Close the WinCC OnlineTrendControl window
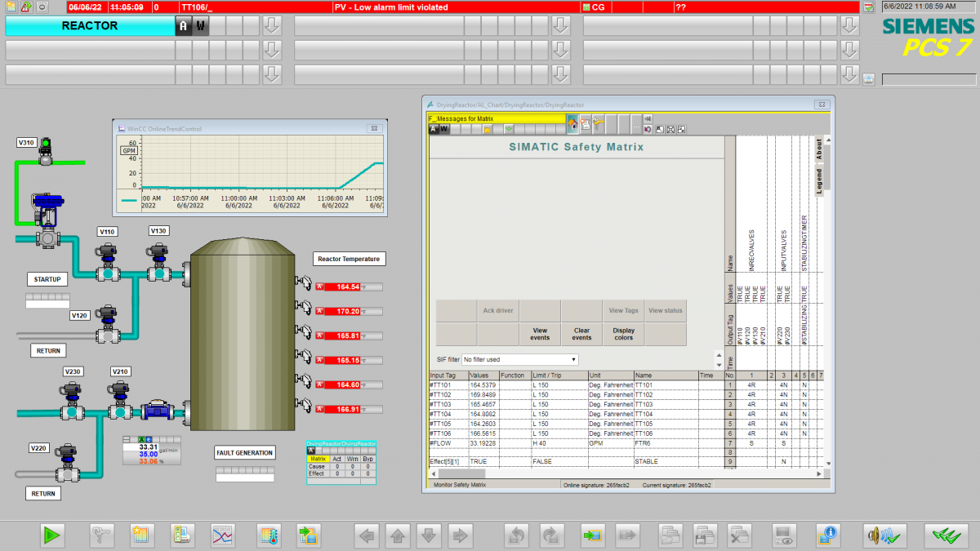Image resolution: width=980 pixels, height=551 pixels. tap(374, 128)
